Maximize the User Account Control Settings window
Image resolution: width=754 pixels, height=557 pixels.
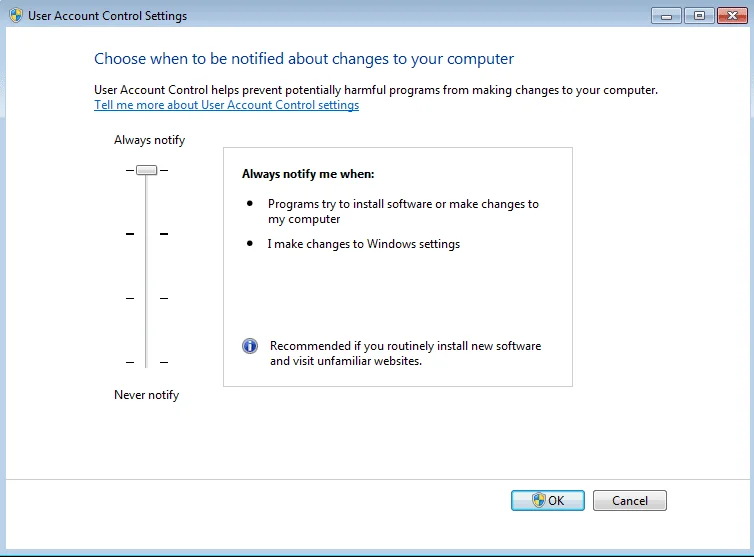point(699,16)
